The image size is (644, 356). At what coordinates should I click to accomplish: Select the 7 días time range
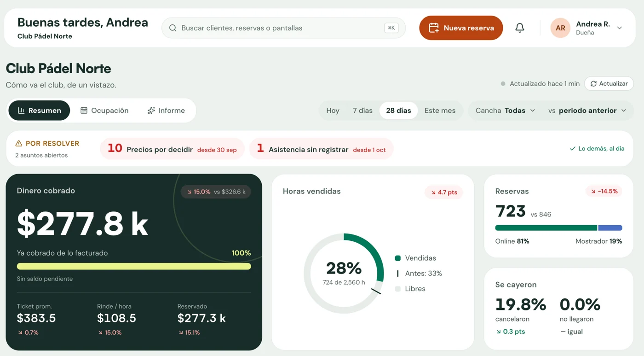tap(362, 111)
